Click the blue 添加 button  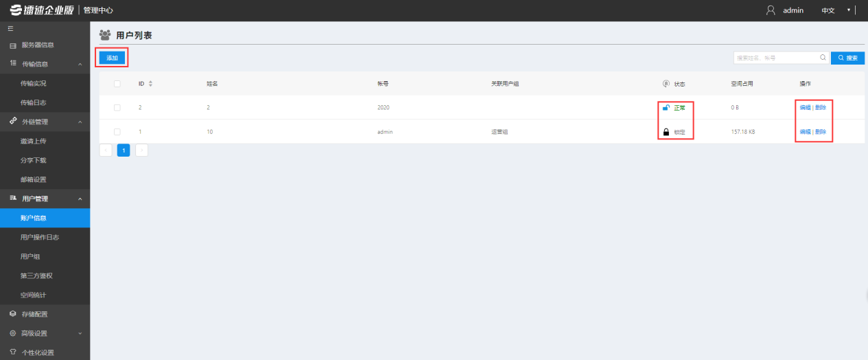tap(112, 58)
